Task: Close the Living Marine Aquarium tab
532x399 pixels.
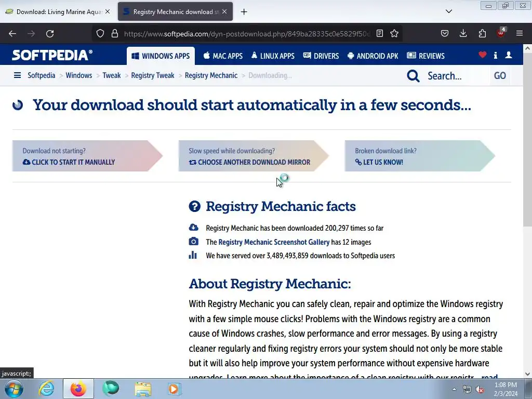Action: pyautogui.click(x=108, y=11)
